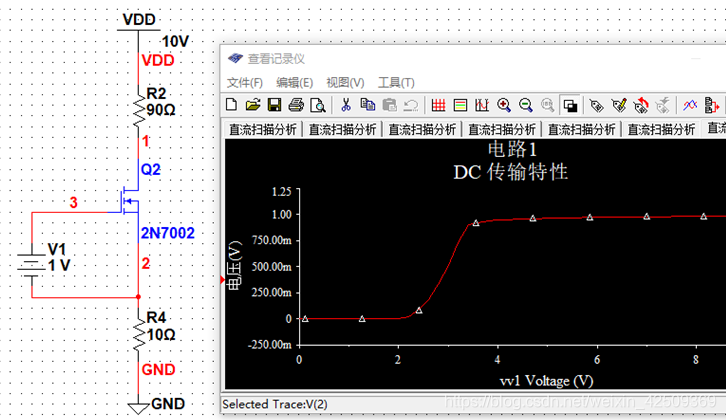Click the 1.25 y-axis tick value
The width and height of the screenshot is (726, 420).
[281, 191]
